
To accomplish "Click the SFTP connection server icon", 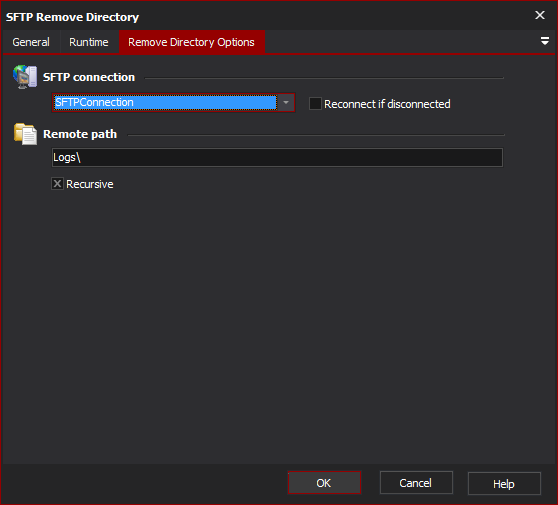I will tap(25, 77).
